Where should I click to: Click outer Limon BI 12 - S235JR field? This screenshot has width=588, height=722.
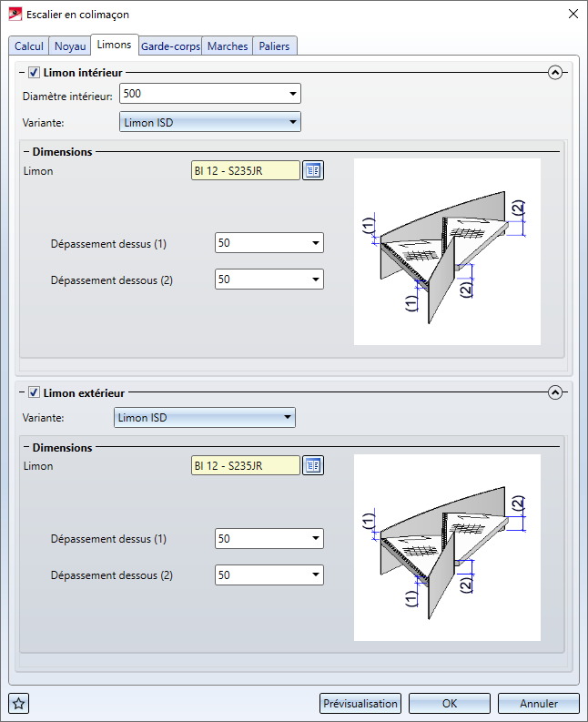click(x=246, y=465)
